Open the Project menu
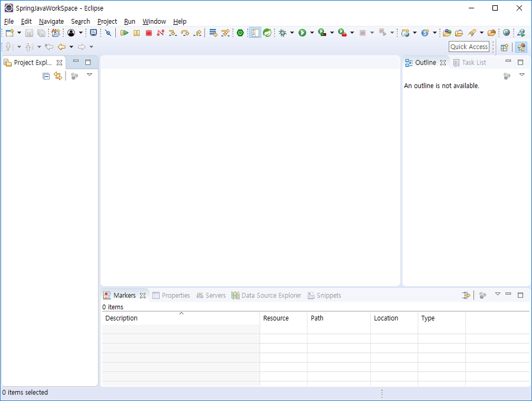 click(x=107, y=21)
